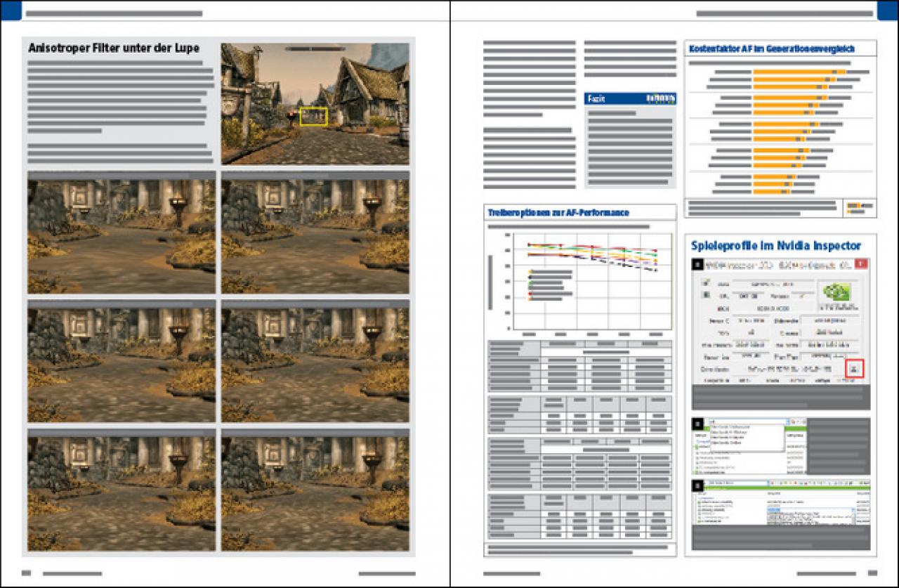
Task: Click heading 'Kostenfaktor AF im Generationenvergleich'
Action: [x=773, y=48]
